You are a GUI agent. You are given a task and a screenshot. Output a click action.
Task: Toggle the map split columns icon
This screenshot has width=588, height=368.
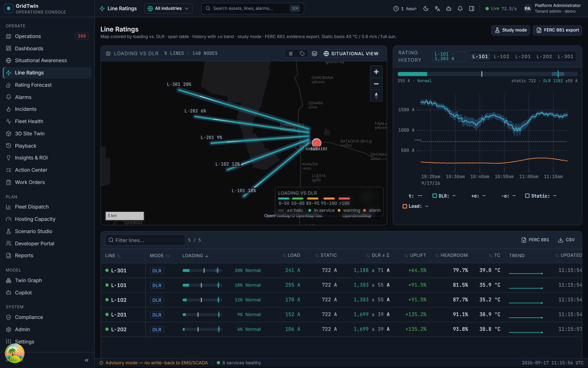291,54
